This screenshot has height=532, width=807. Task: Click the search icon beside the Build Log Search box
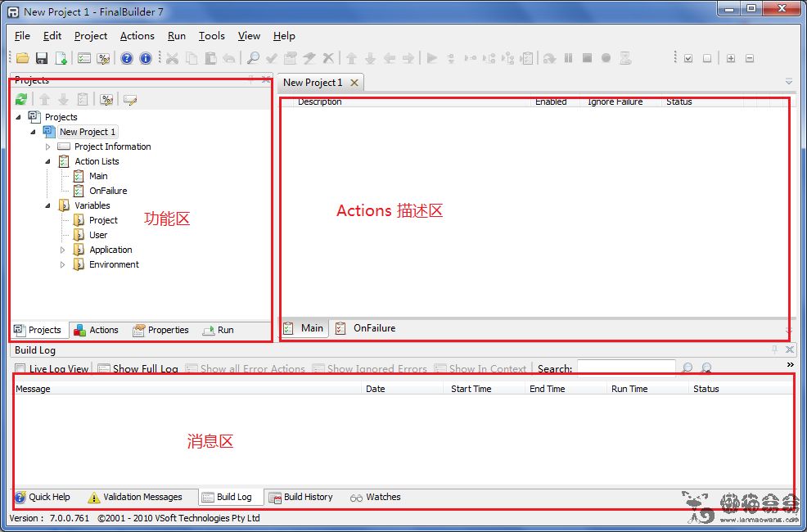(x=687, y=367)
